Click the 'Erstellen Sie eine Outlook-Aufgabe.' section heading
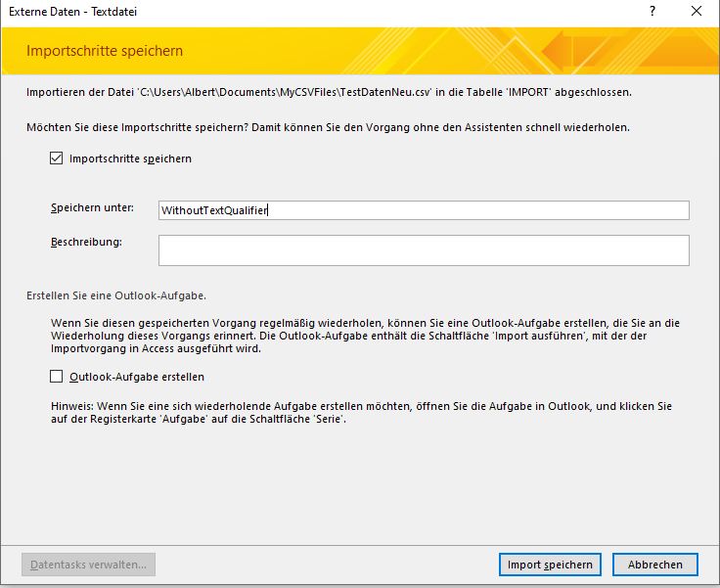Image resolution: width=720 pixels, height=588 pixels. [115, 295]
